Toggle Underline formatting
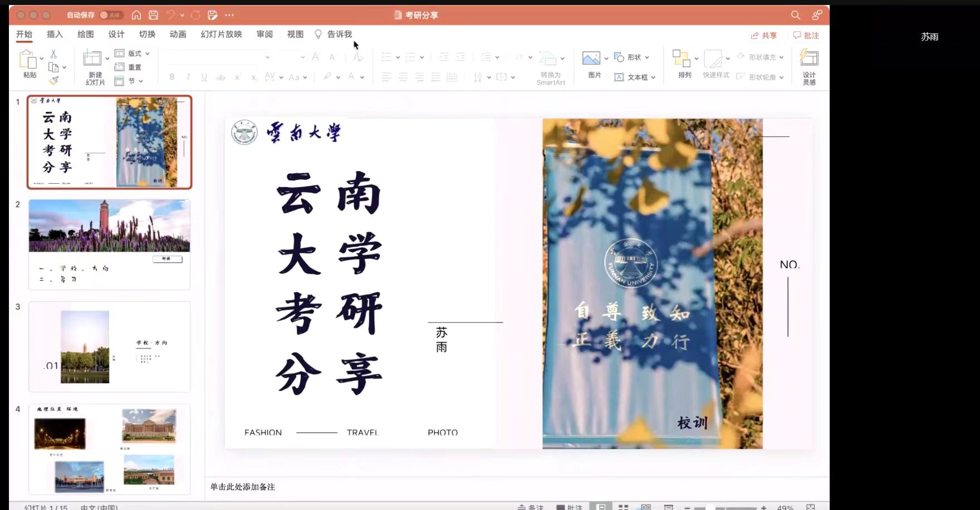 (x=204, y=77)
